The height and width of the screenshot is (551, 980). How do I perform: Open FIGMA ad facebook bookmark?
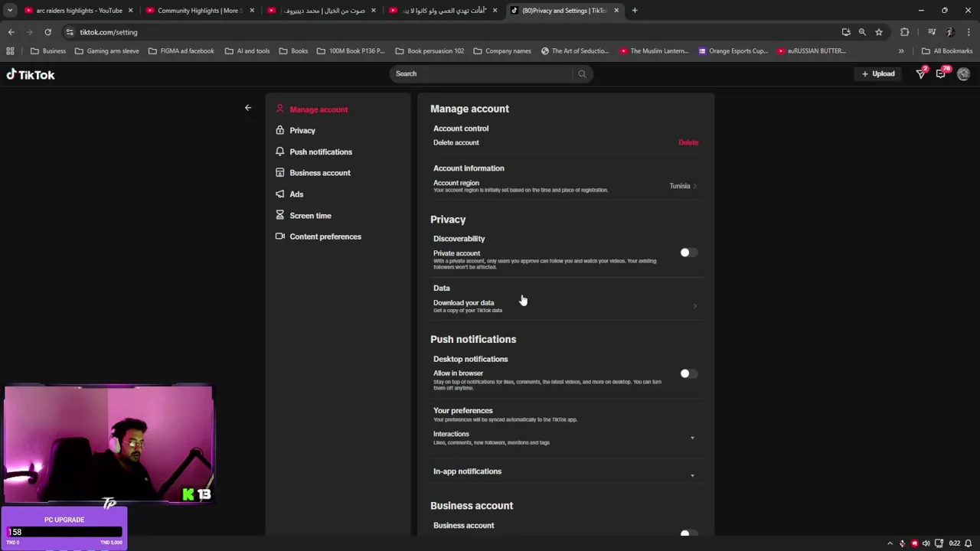(181, 51)
